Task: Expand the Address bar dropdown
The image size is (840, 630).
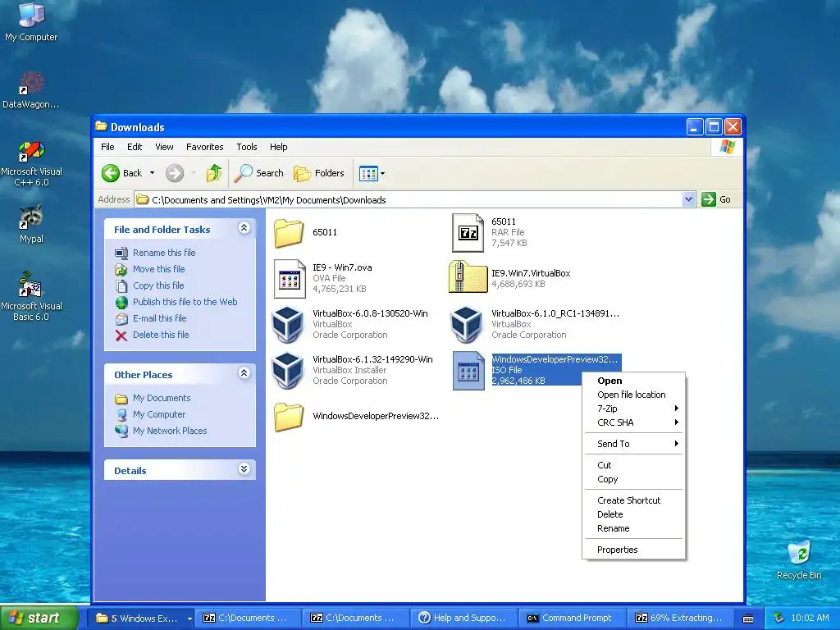Action: click(x=688, y=200)
